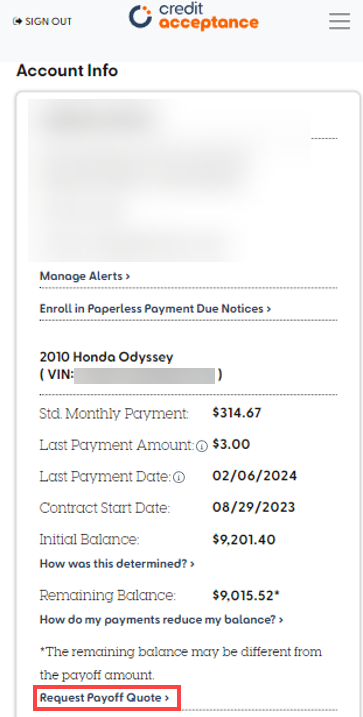Click the redacted VIN field

click(x=144, y=376)
